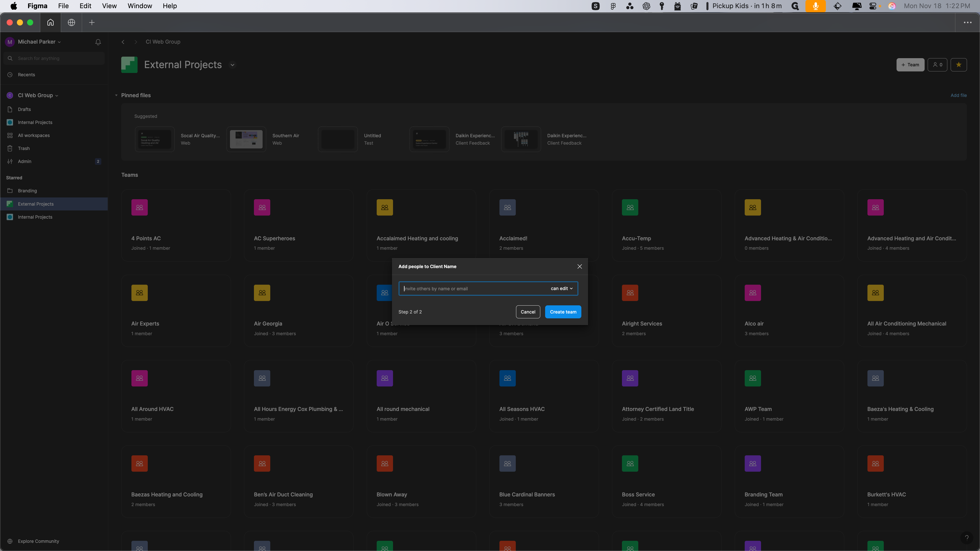Open Admin in the sidebar

tap(54, 161)
